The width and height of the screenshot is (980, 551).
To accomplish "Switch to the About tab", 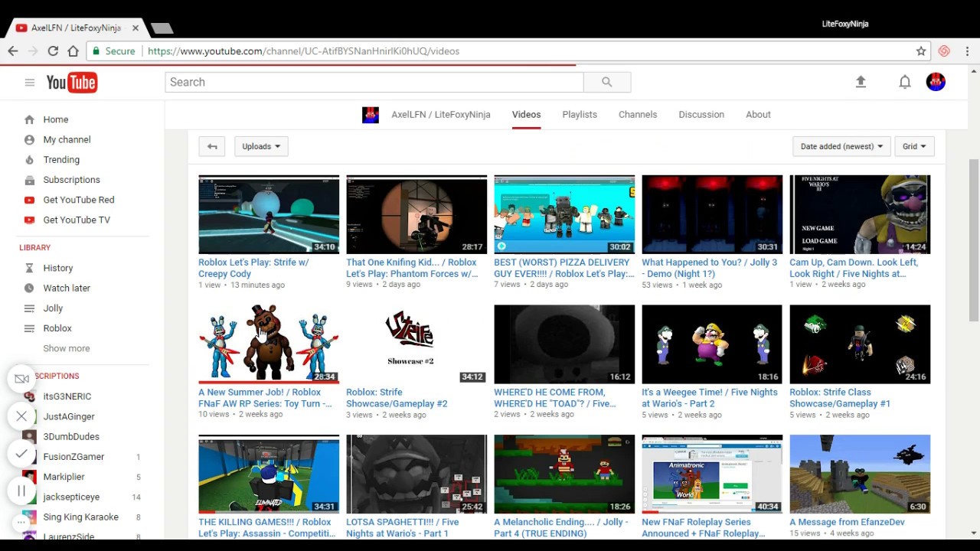I will point(758,115).
